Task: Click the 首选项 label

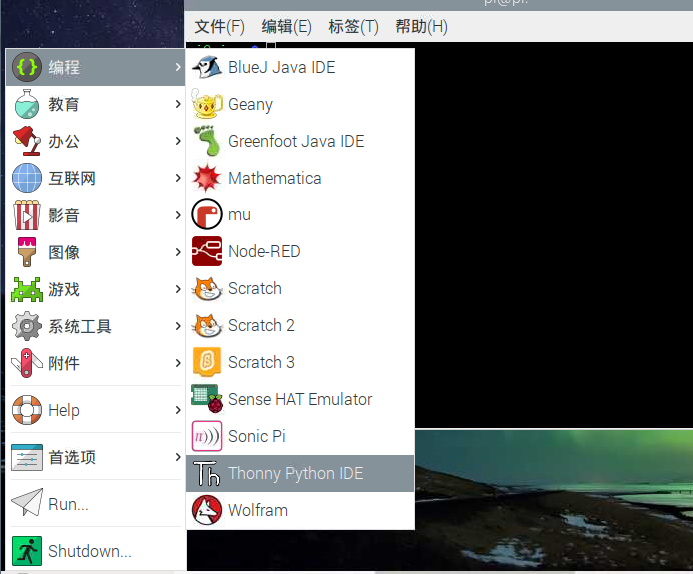Action: click(x=72, y=457)
